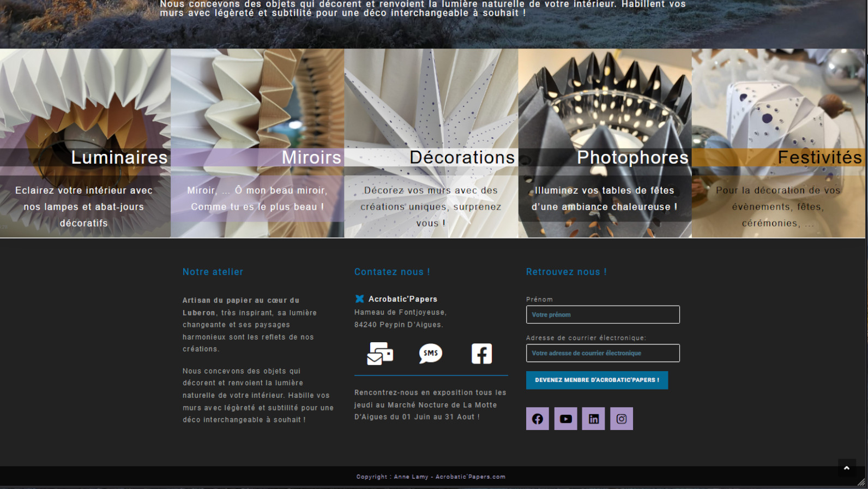868x489 pixels.
Task: Open the LinkedIn social button
Action: 593,419
